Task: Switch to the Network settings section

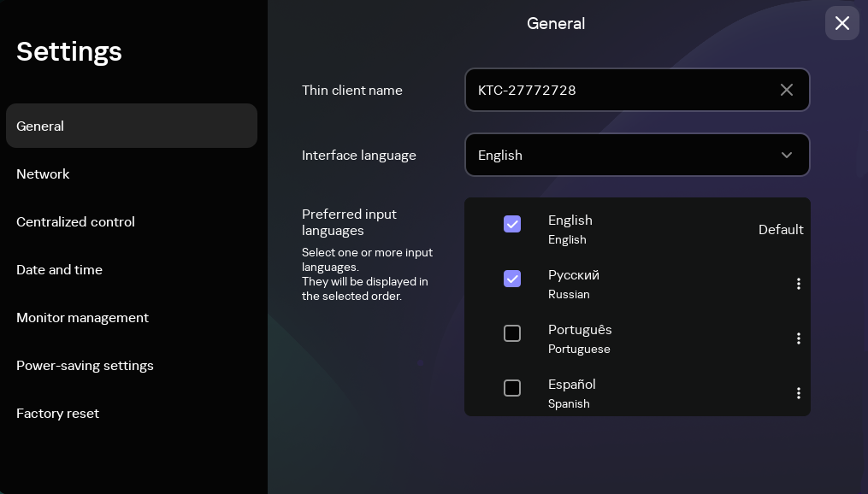Action: tap(43, 173)
